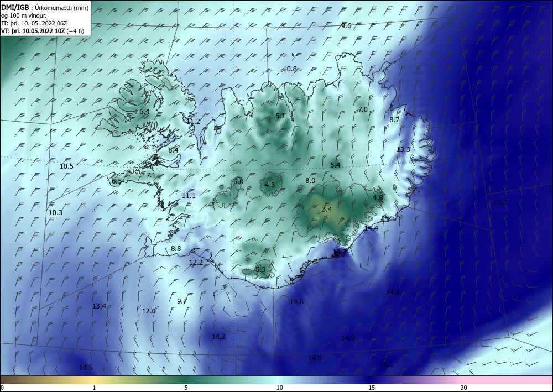The width and height of the screenshot is (553, 392).
Task: Click the 5.3 value over Mýrdalsjökull
Action: pos(260,270)
